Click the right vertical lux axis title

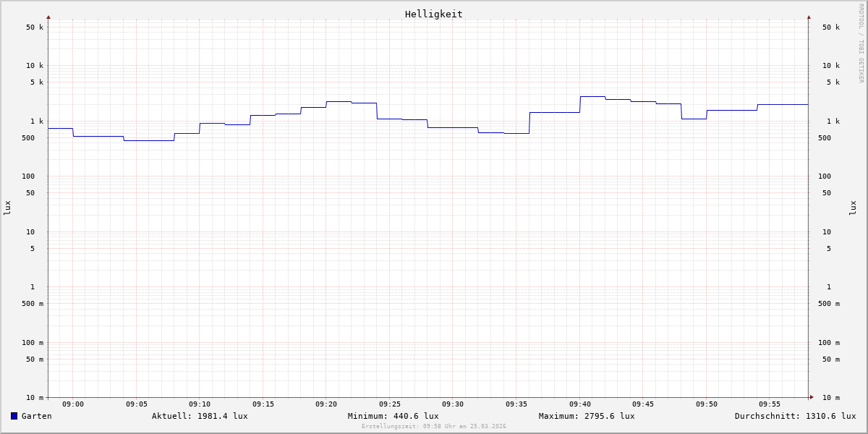(853, 208)
